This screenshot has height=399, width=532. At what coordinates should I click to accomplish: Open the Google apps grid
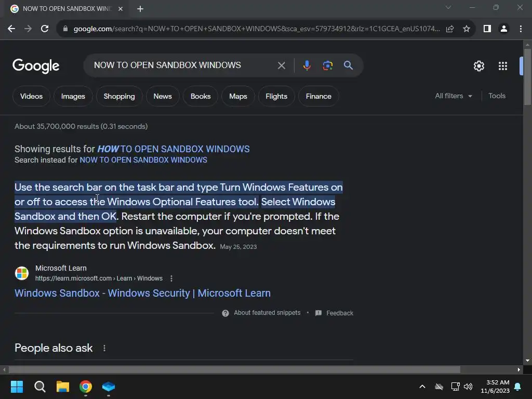503,66
